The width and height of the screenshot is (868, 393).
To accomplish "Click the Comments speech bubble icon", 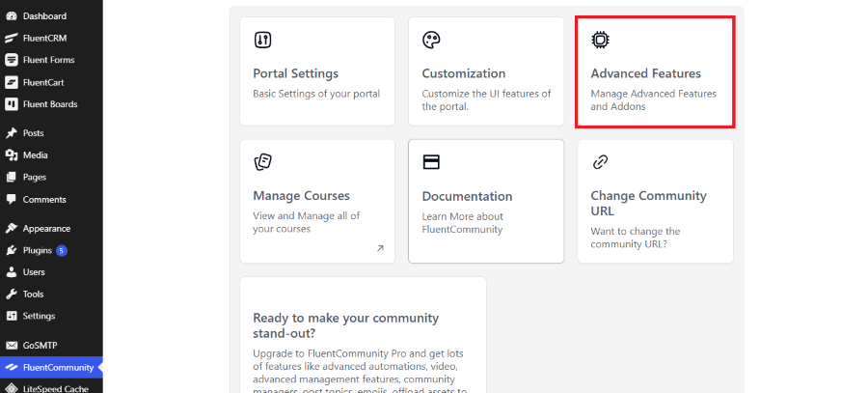I will point(11,200).
